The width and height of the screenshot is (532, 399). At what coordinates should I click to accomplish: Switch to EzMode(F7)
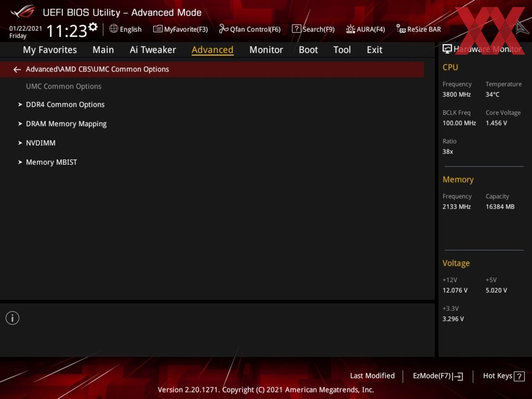point(432,376)
